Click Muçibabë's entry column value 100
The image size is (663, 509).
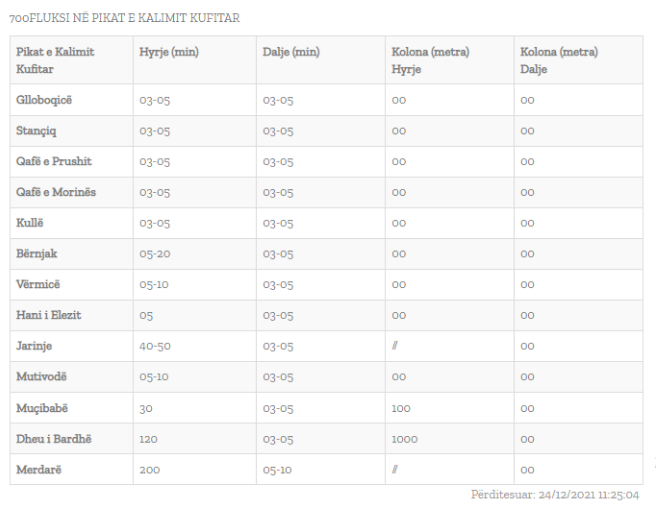point(401,408)
